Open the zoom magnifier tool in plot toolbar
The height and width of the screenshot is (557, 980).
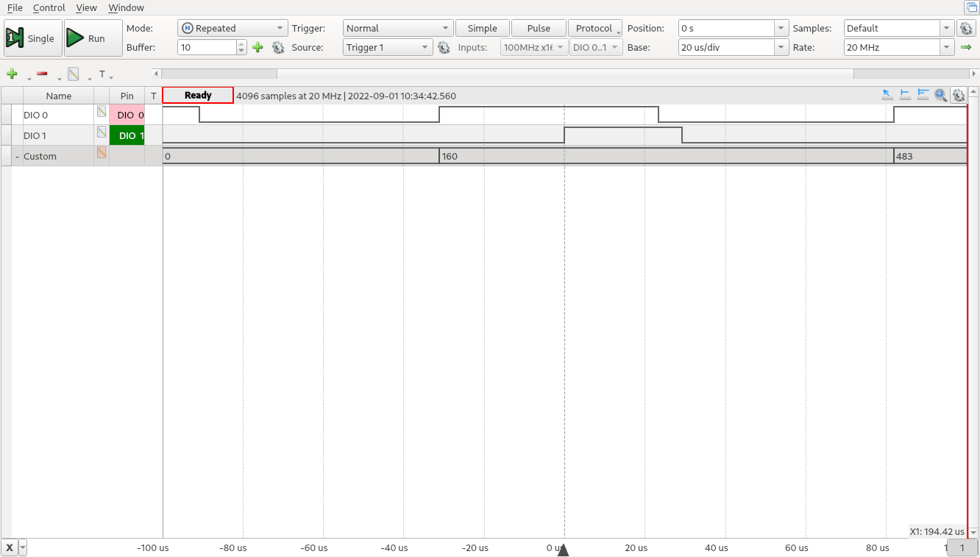940,95
